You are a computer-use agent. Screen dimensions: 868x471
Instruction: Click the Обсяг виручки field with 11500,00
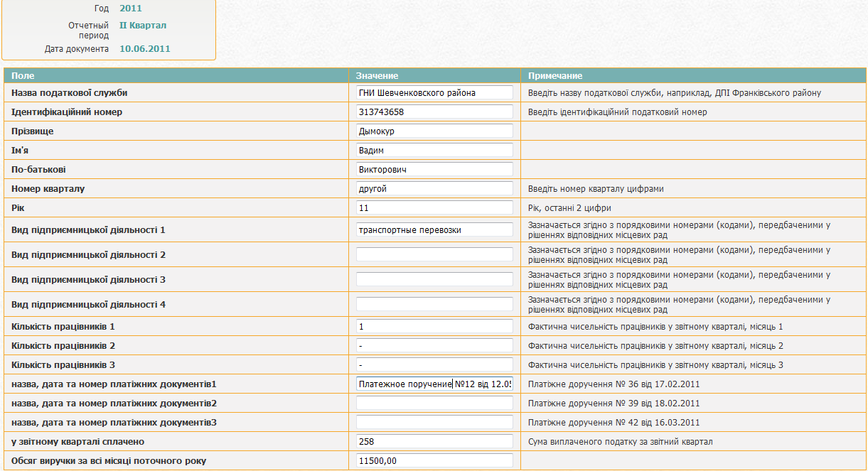tap(434, 460)
